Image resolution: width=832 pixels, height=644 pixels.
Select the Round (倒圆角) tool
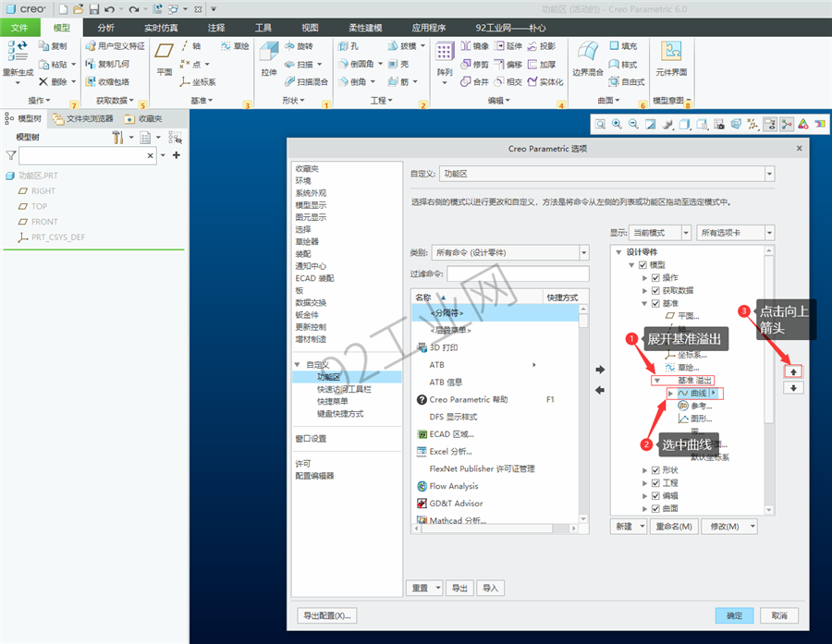click(356, 64)
